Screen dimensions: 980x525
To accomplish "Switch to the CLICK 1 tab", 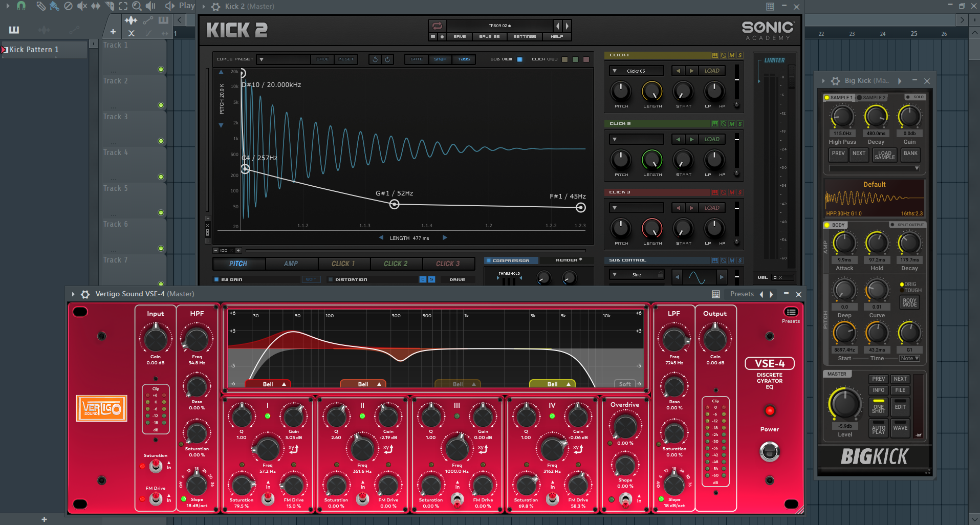I will [343, 264].
